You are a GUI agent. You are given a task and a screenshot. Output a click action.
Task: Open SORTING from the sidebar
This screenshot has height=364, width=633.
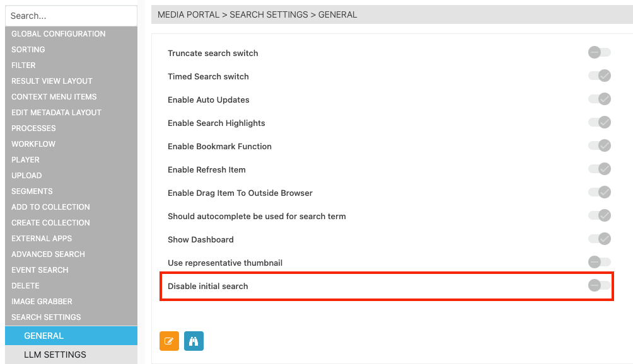pos(28,49)
